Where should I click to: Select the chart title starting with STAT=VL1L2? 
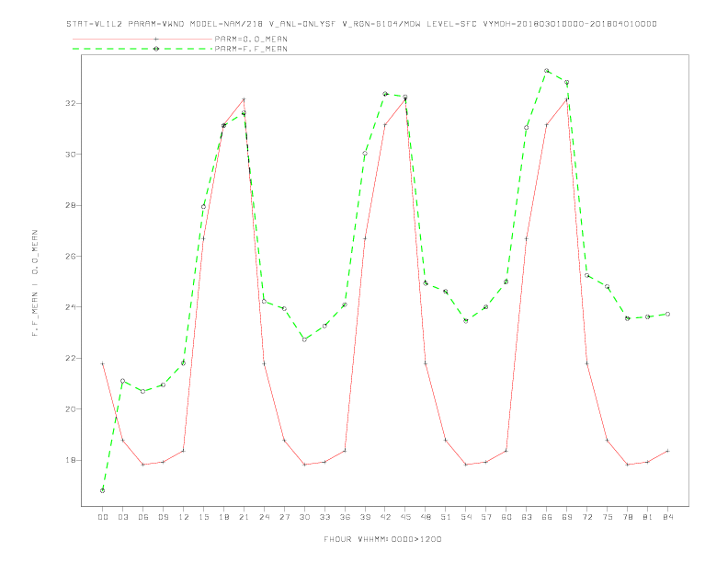click(x=361, y=24)
